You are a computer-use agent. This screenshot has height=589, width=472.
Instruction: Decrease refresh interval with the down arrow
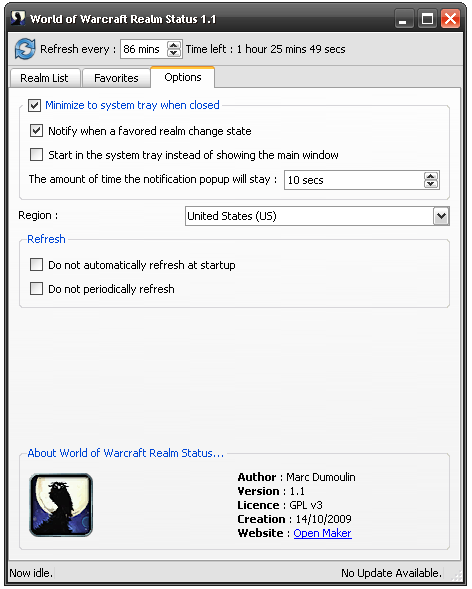[x=173, y=53]
